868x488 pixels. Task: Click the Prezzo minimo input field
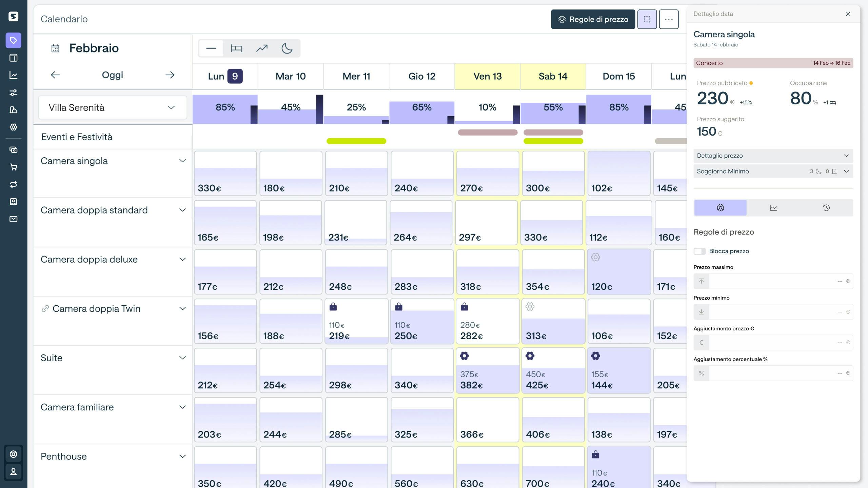coord(773,312)
